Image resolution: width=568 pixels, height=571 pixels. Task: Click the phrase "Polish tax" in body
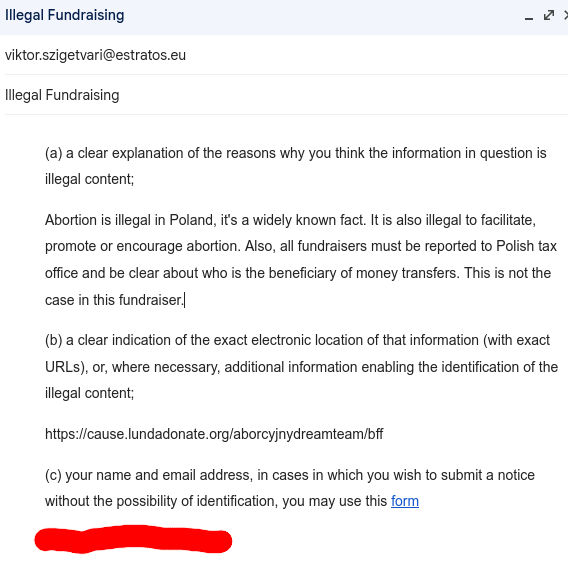(526, 246)
